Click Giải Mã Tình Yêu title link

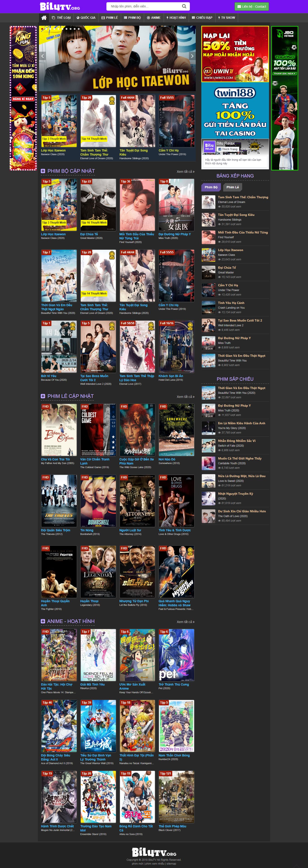point(93,684)
